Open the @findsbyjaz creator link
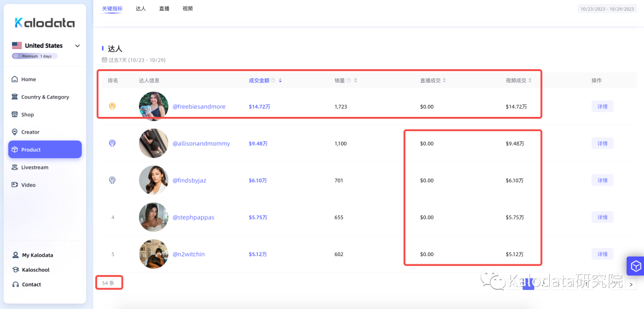This screenshot has height=309, width=644. 190,180
